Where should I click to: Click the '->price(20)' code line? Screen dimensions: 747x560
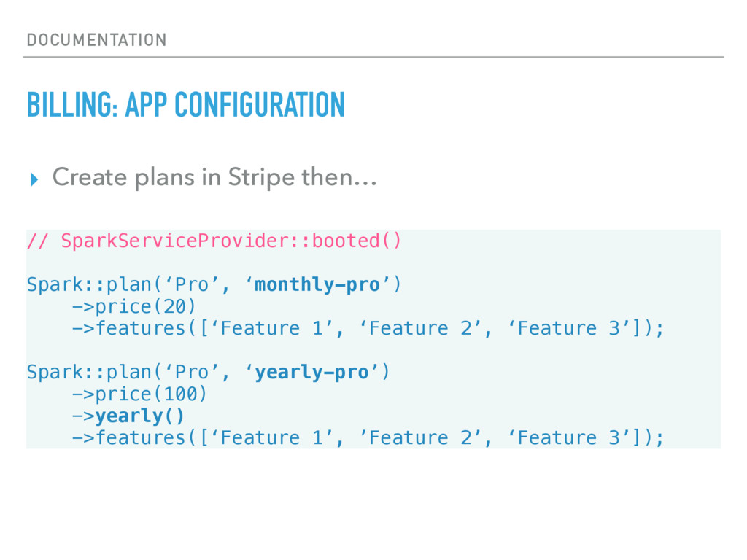point(133,306)
